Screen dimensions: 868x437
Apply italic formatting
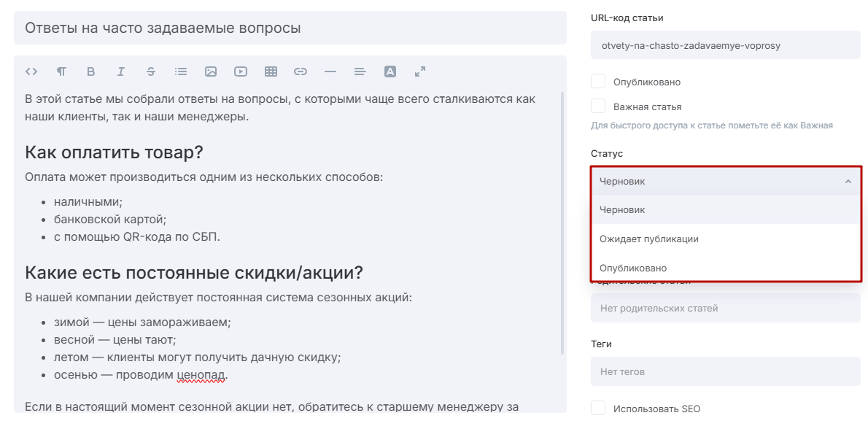(121, 71)
